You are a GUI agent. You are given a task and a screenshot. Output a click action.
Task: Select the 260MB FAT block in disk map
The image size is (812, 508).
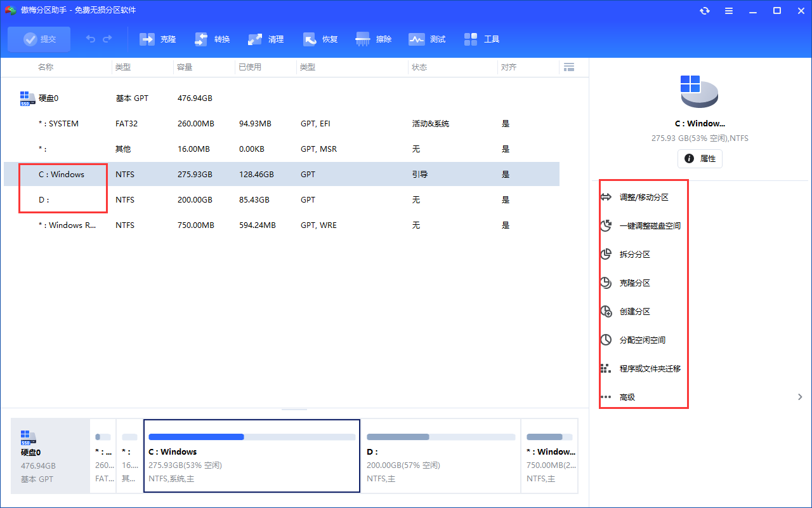pos(103,456)
